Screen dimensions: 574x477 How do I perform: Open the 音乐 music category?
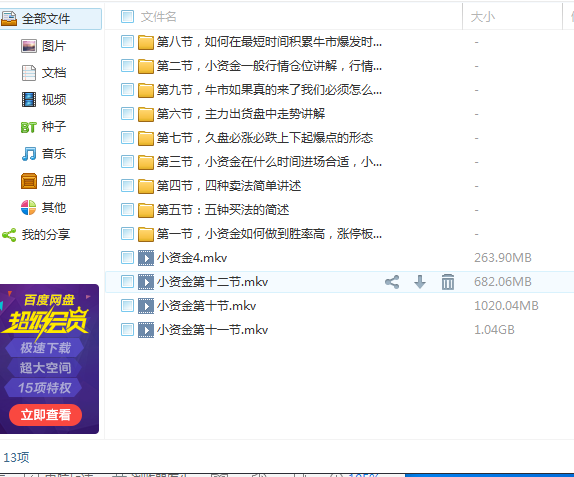tap(44, 154)
